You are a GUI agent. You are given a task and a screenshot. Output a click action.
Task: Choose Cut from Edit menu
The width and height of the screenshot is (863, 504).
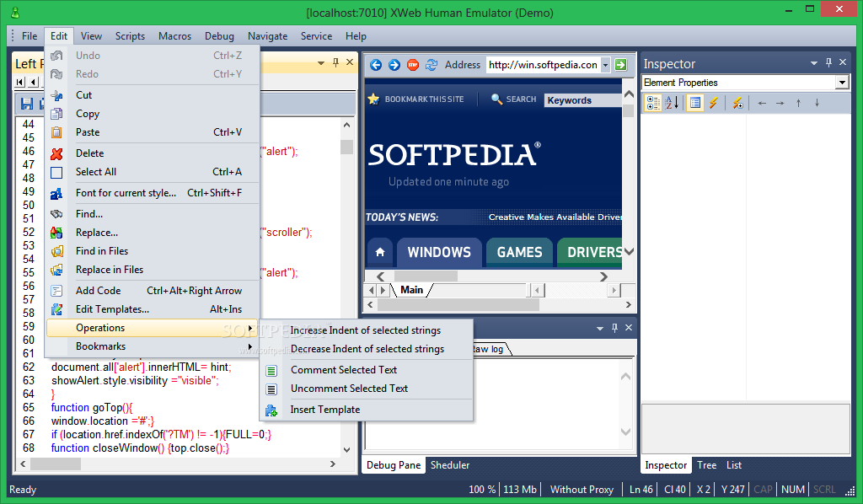[153, 94]
